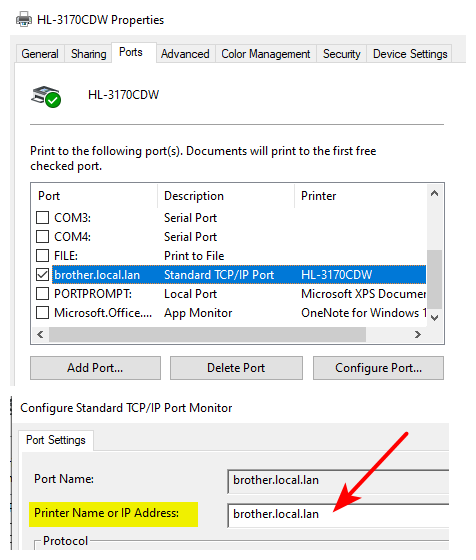
Task: Click the HL-3170CDW printer status icon
Action: coord(46,96)
